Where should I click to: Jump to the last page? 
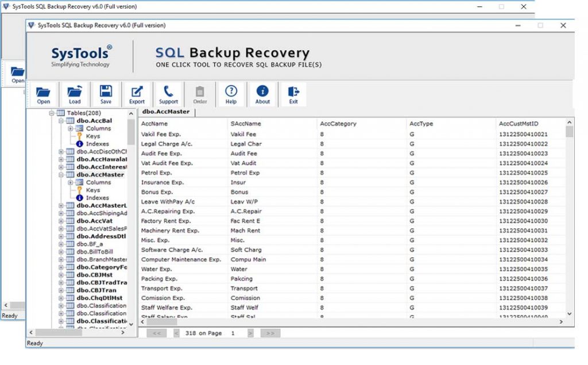[x=270, y=333]
